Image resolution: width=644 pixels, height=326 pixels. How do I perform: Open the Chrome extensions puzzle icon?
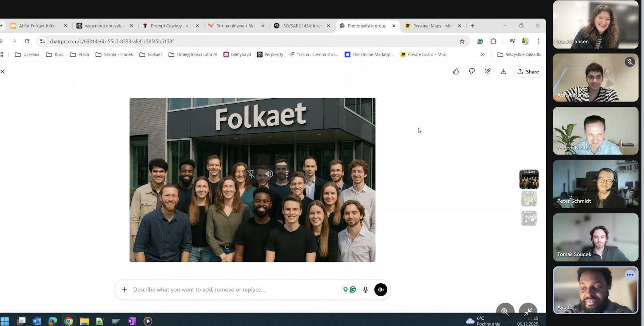point(493,42)
